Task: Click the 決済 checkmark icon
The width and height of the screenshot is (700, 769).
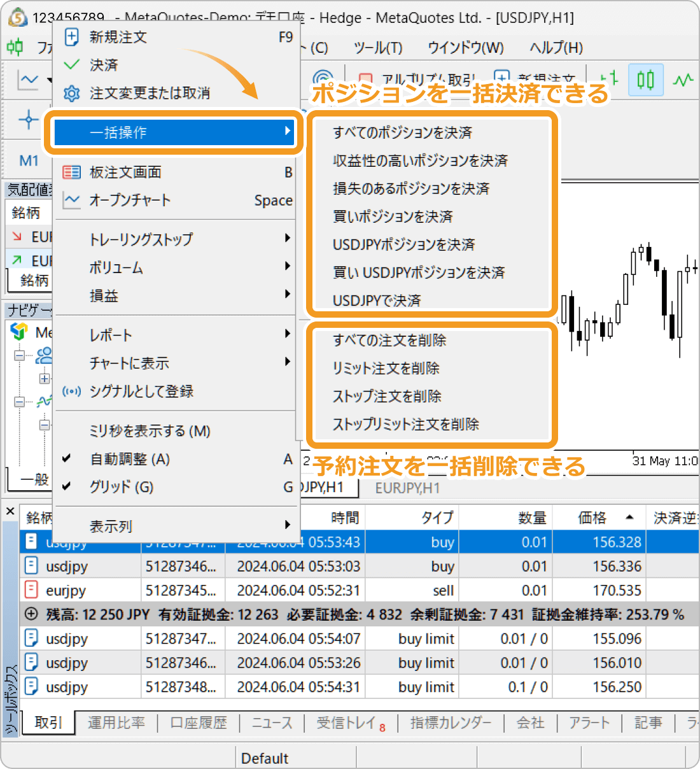Action: point(72,65)
